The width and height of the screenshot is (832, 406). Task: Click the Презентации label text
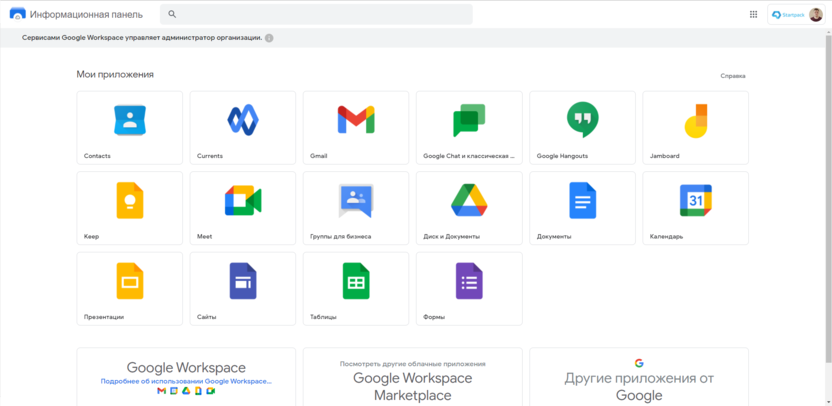[103, 317]
